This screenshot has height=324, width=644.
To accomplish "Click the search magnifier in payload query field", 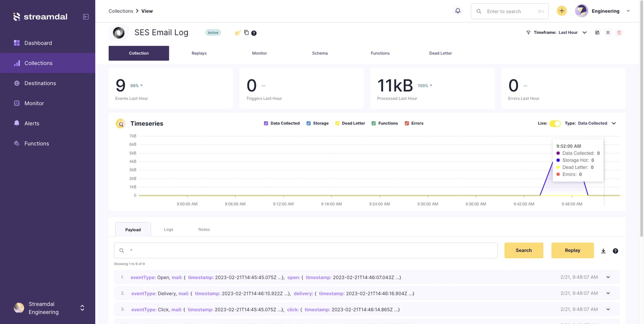I will coord(122,250).
